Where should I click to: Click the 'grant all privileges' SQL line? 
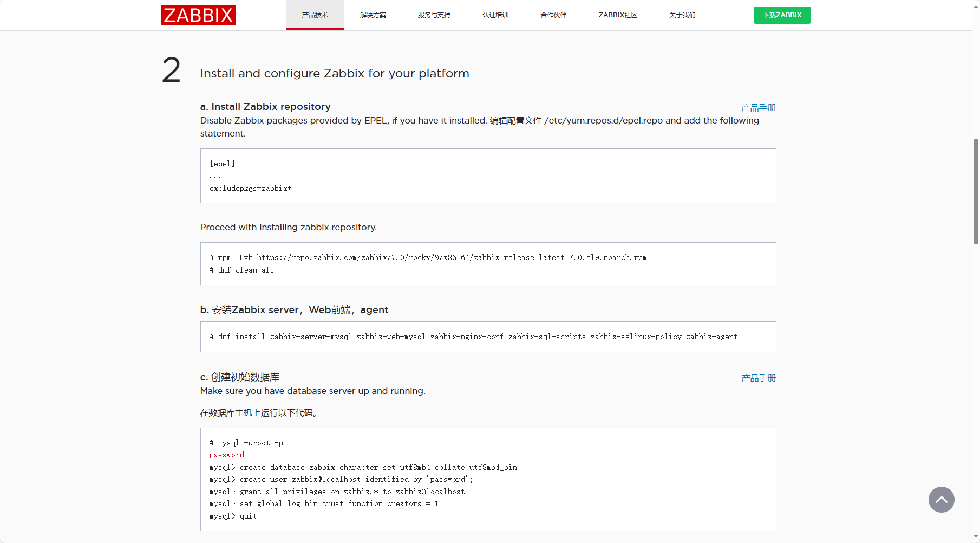pyautogui.click(x=339, y=492)
